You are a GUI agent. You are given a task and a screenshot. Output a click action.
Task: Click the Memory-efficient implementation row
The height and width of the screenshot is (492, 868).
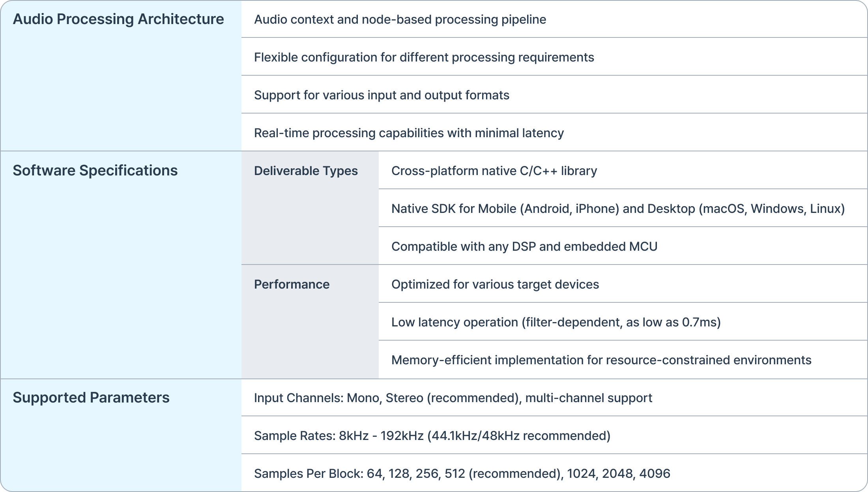click(601, 360)
